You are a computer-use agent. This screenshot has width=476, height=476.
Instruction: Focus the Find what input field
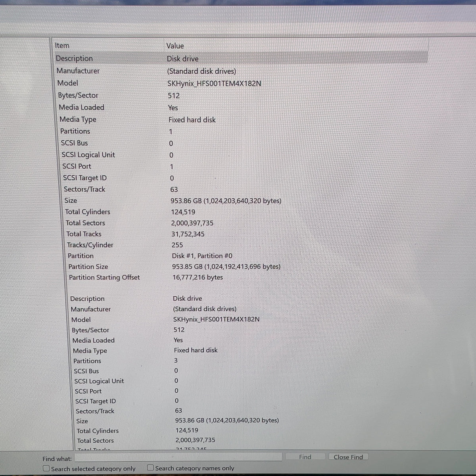pos(178,457)
